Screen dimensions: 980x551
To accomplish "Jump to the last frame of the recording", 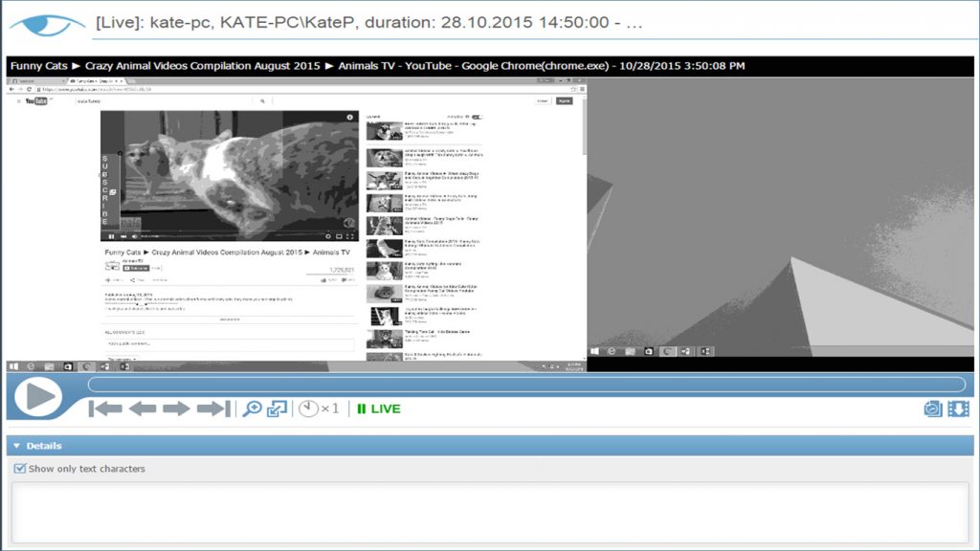I will [x=213, y=408].
